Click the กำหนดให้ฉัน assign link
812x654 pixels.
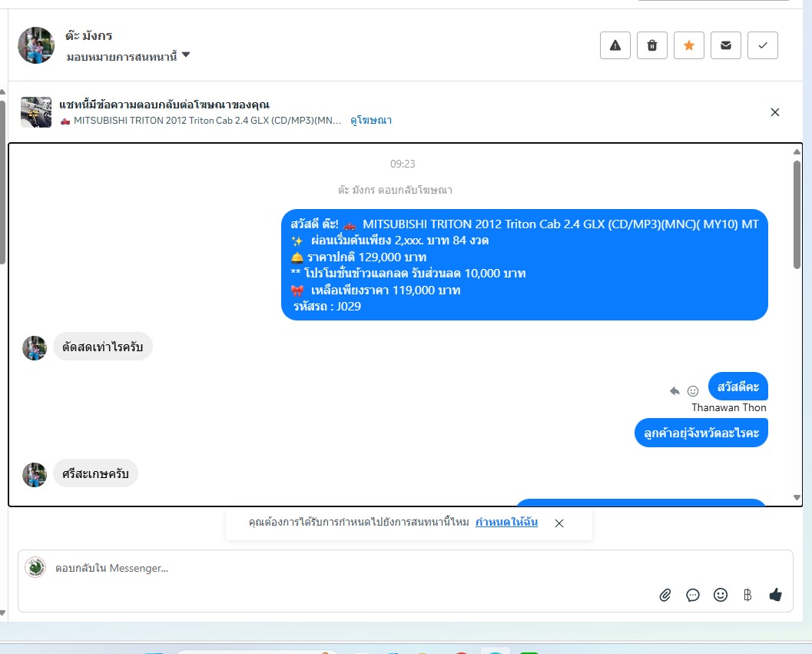click(506, 522)
